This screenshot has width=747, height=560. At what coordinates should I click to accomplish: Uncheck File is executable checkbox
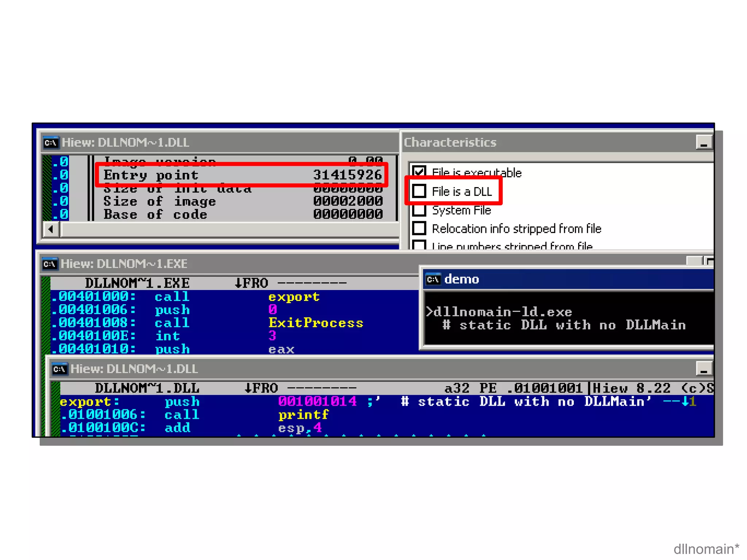point(419,172)
